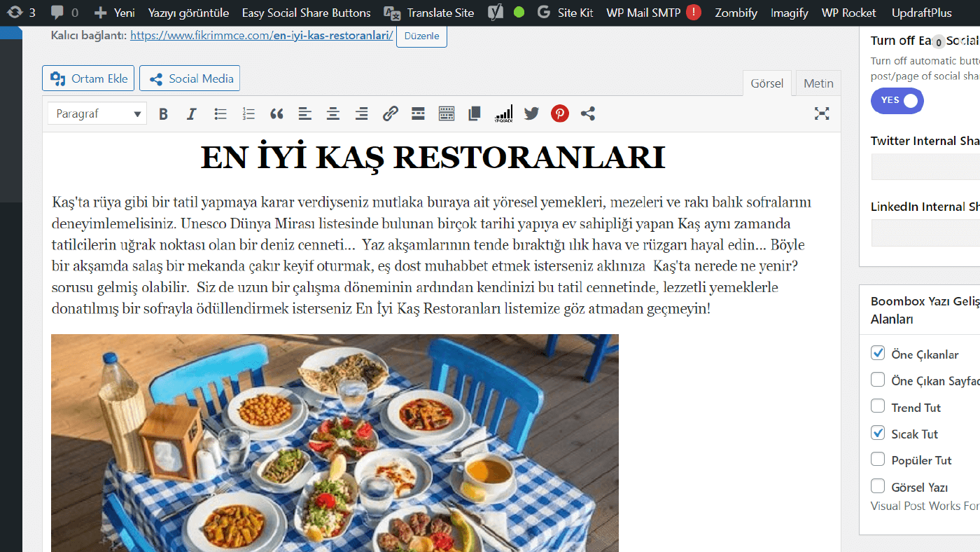Click the Yoast SEO icon in admin bar
The height and width of the screenshot is (552, 980).
496,13
